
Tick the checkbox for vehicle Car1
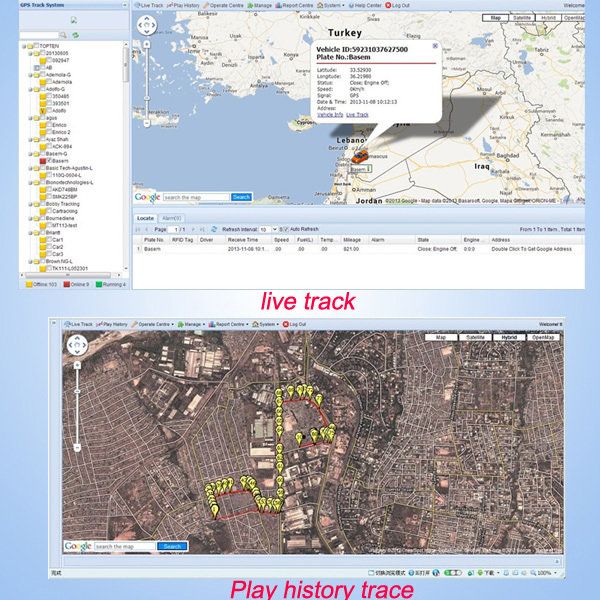(x=49, y=239)
